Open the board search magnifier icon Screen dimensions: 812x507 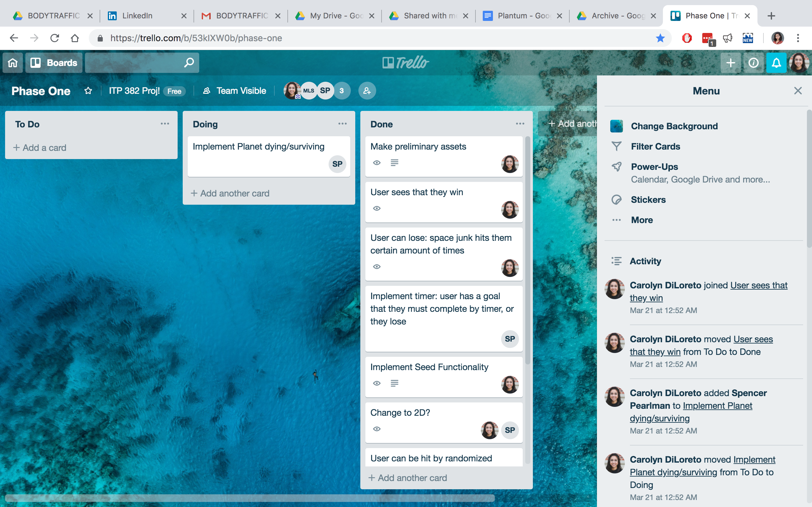pyautogui.click(x=189, y=62)
